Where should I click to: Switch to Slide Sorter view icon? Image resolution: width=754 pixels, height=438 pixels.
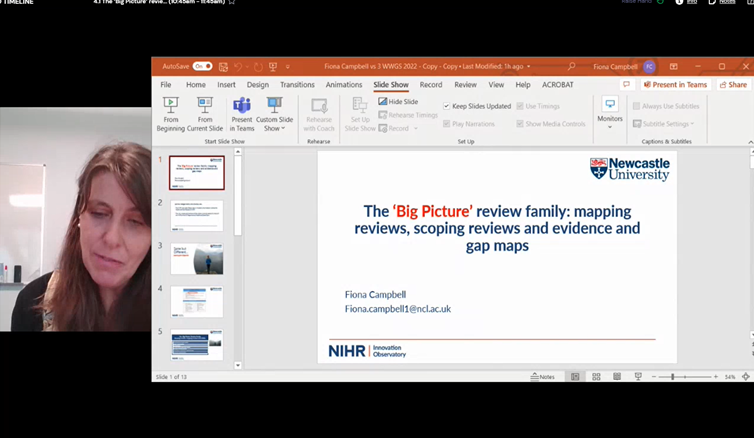596,377
